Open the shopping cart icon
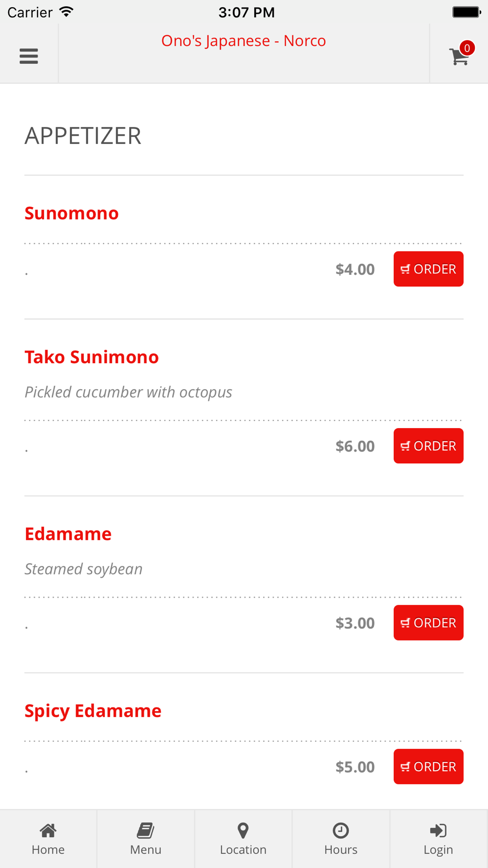Image resolution: width=488 pixels, height=868 pixels. (x=459, y=57)
